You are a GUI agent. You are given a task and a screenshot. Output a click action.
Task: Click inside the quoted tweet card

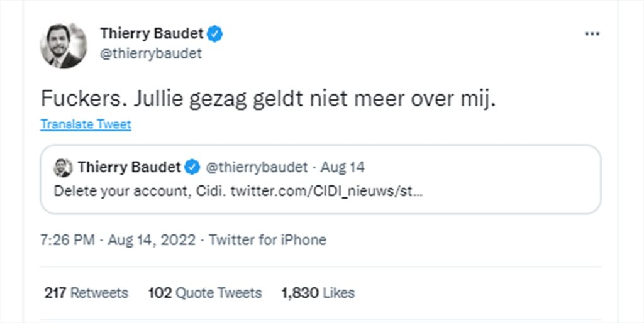coord(320,179)
